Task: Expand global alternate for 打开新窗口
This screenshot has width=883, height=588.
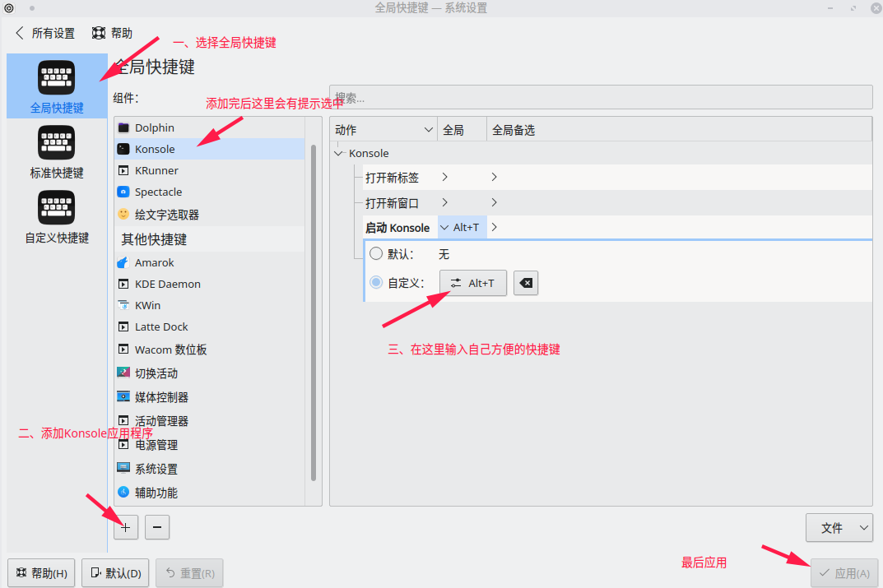Action: (494, 202)
